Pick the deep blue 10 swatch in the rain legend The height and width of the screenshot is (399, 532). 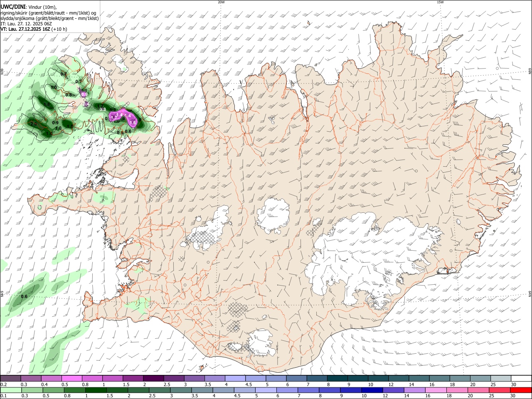coord(372,390)
